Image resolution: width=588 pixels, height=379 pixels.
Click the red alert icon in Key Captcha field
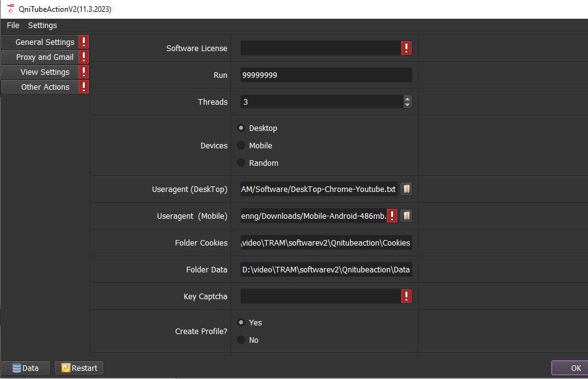point(406,296)
